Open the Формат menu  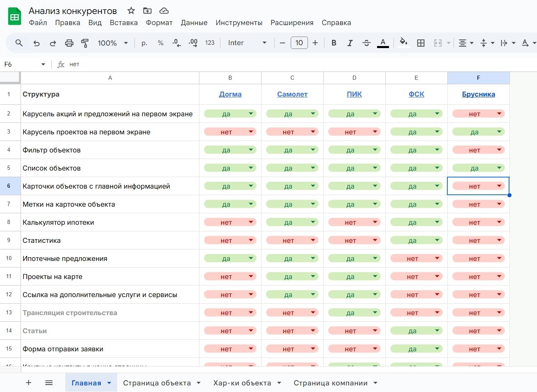point(159,23)
